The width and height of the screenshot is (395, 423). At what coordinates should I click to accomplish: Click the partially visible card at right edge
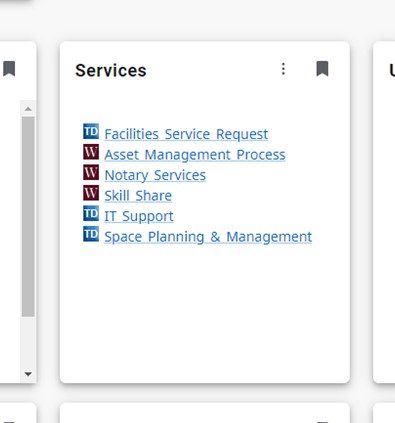pos(384,212)
